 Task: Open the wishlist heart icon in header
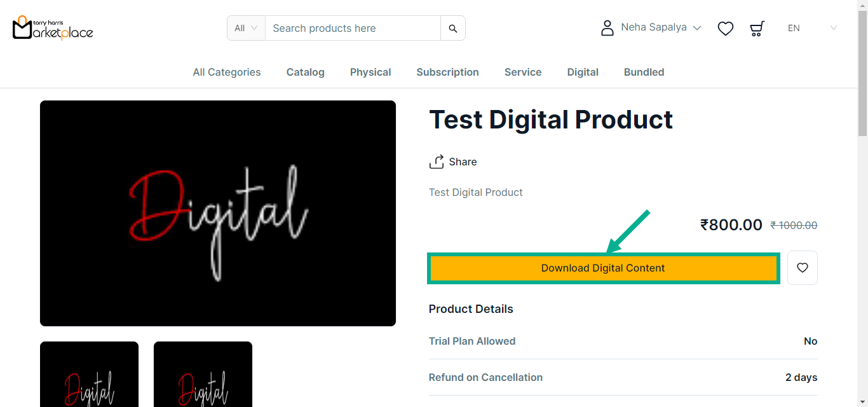point(725,29)
